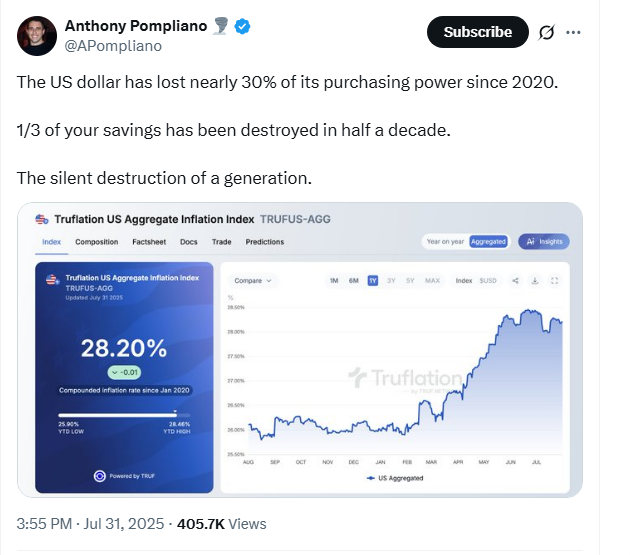Click the chart fullscreen icon
This screenshot has width=630, height=555.
point(554,281)
